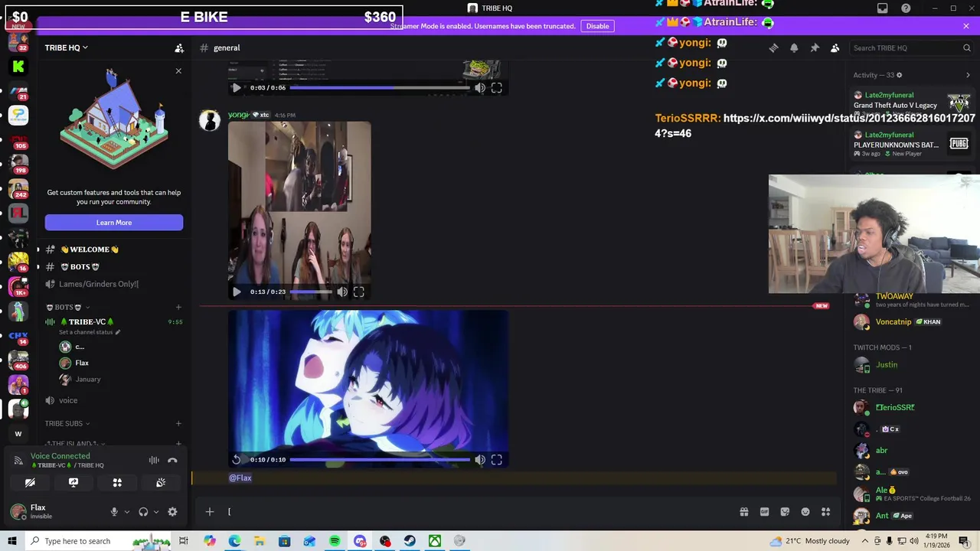Image resolution: width=980 pixels, height=551 pixels.
Task: Open the Apps launcher in chat bar
Action: pyautogui.click(x=826, y=512)
